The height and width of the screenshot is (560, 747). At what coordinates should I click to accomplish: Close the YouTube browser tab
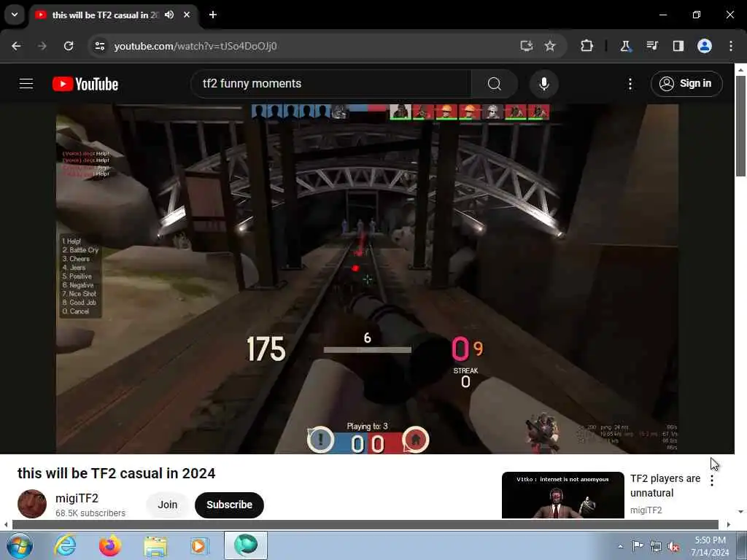coord(187,15)
